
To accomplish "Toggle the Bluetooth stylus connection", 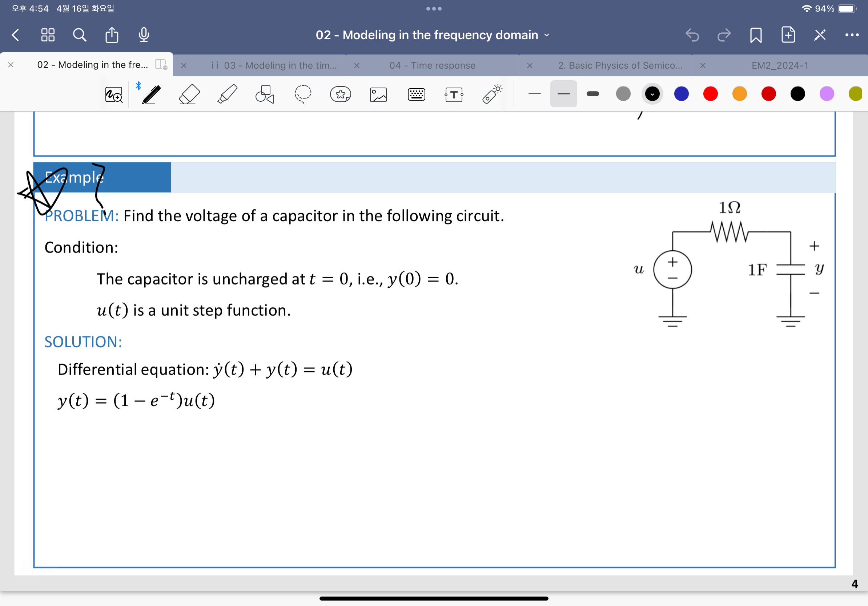I will (138, 85).
